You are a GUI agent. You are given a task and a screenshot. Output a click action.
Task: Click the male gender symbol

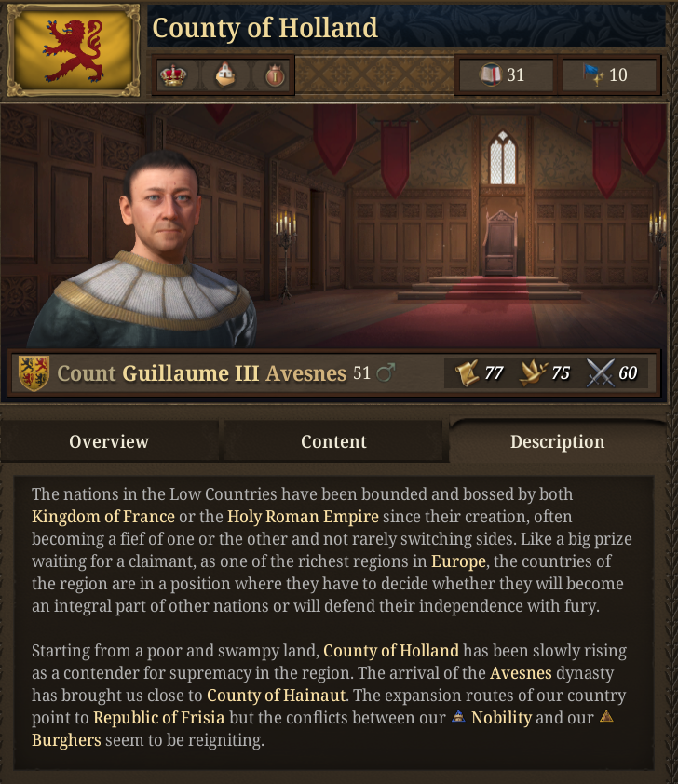pyautogui.click(x=386, y=372)
